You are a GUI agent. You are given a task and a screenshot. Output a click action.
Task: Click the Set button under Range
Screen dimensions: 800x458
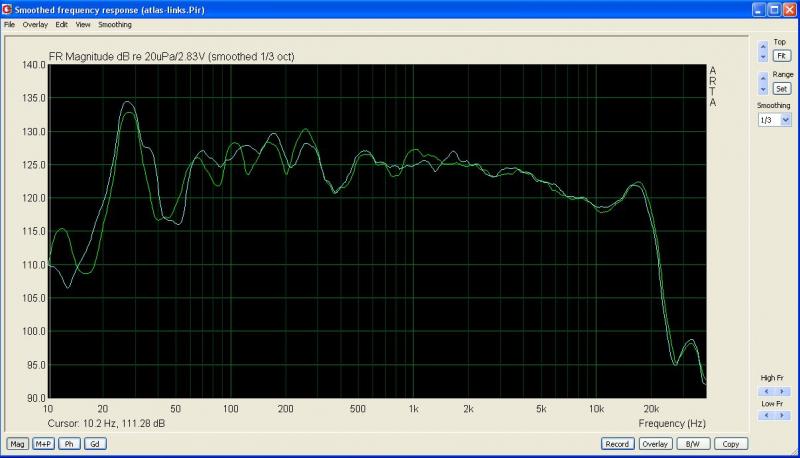pos(781,89)
